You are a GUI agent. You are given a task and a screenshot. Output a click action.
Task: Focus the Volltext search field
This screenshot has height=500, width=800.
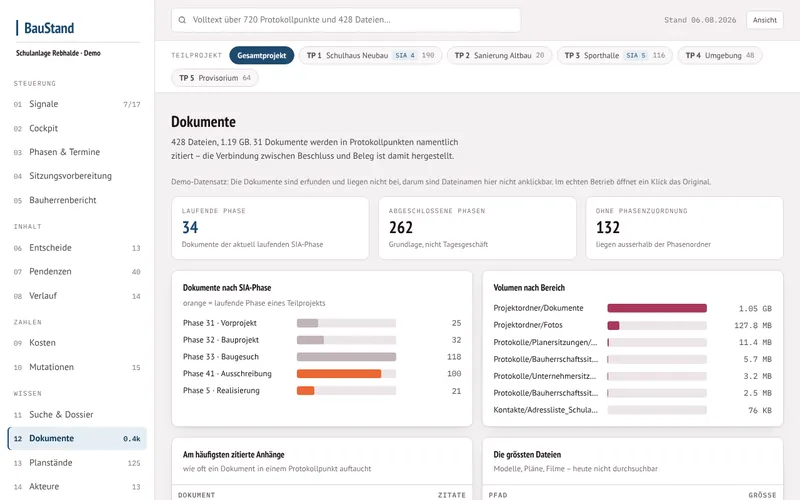[x=346, y=20]
